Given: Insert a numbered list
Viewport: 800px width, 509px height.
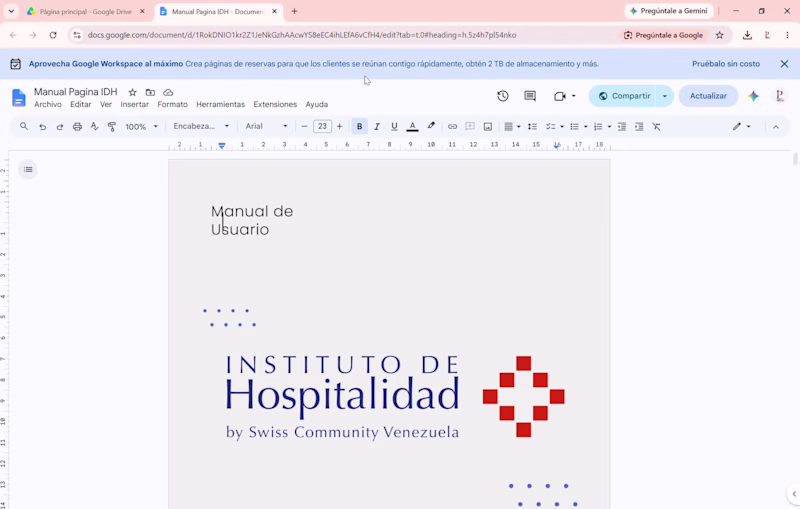Looking at the screenshot, I should tap(598, 126).
